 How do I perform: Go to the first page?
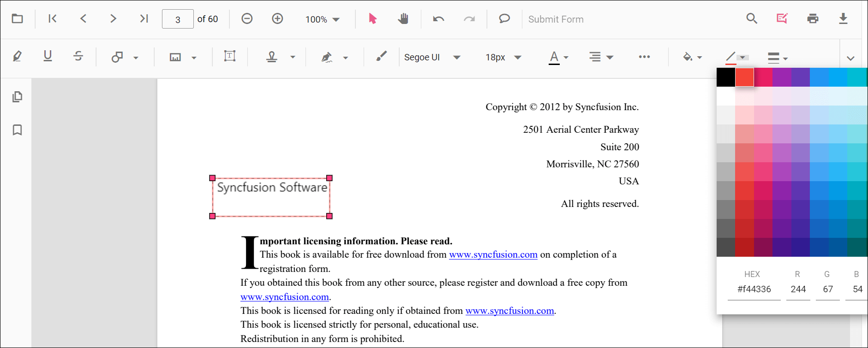[x=53, y=19]
